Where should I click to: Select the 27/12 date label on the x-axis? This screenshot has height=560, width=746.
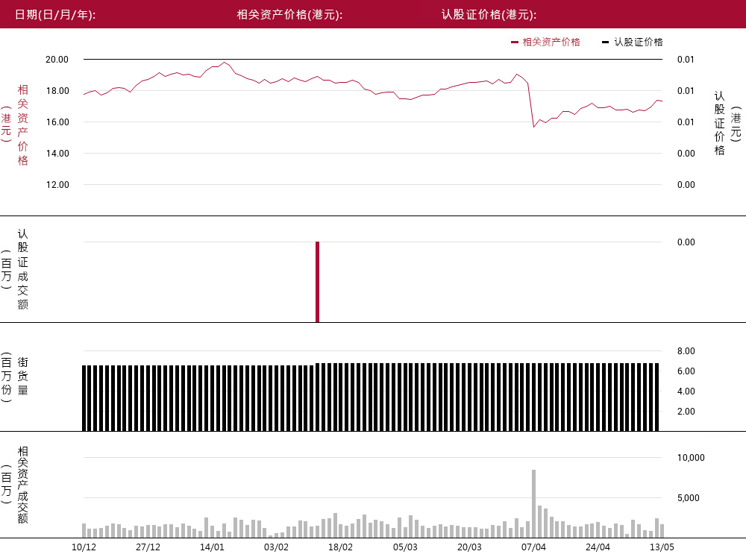[148, 547]
